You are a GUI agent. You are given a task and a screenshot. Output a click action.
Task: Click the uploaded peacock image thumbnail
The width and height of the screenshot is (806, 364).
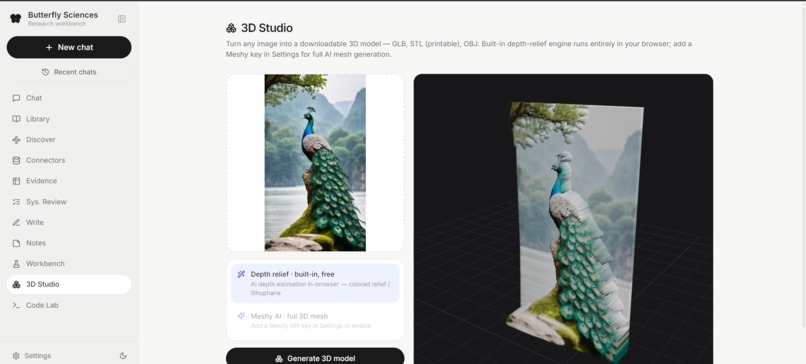point(315,162)
